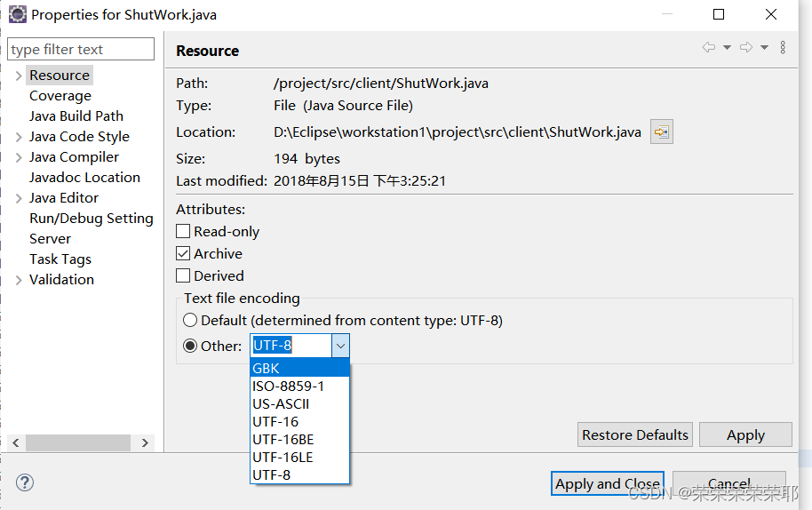Collapse the encoding combo box arrow
Viewport: 812px width, 510px height.
[x=340, y=346]
